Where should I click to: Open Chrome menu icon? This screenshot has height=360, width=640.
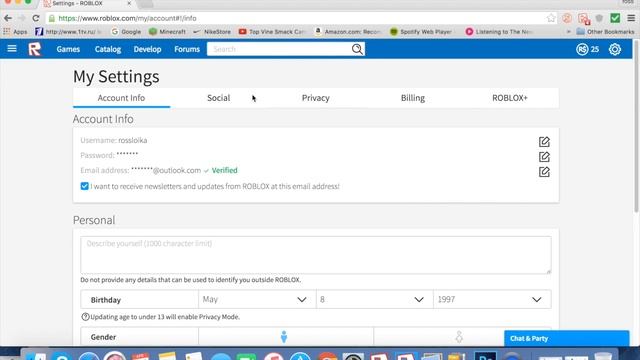(x=631, y=18)
